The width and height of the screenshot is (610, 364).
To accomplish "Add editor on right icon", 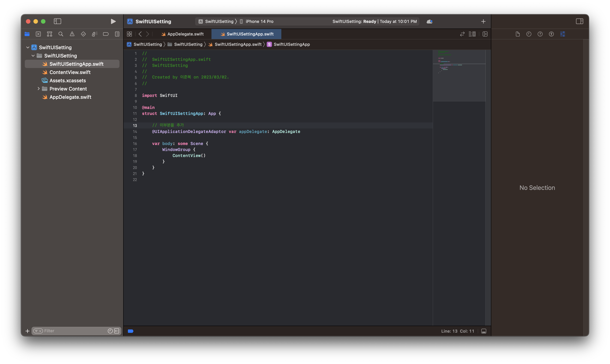I will point(485,34).
